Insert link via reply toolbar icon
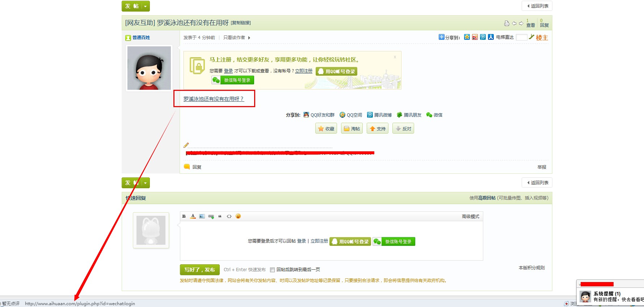Screen dimensions: 644x307 211,216
